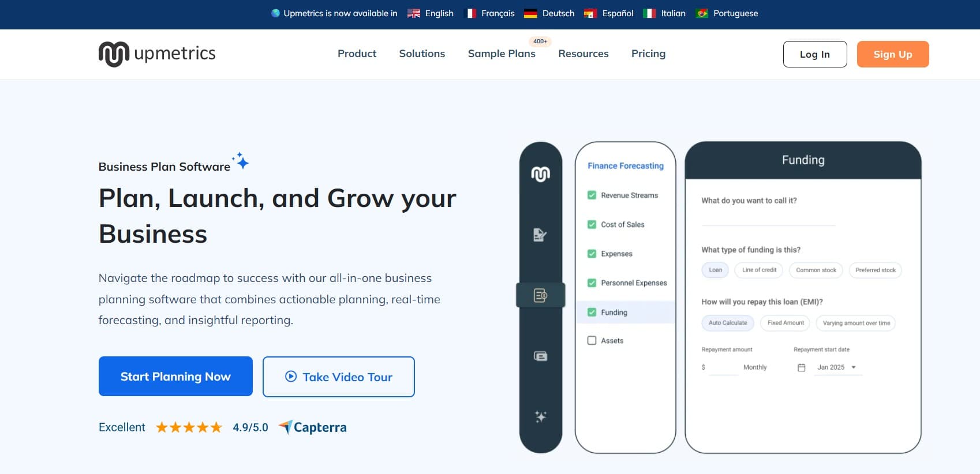Toggle the Expenses checkbox
The height and width of the screenshot is (474, 980).
[592, 253]
